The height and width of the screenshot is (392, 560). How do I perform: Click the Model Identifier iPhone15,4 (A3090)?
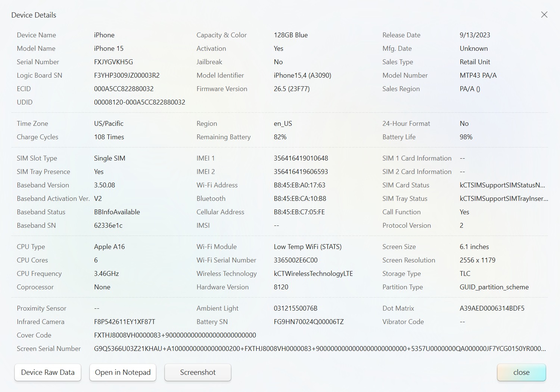[302, 75]
